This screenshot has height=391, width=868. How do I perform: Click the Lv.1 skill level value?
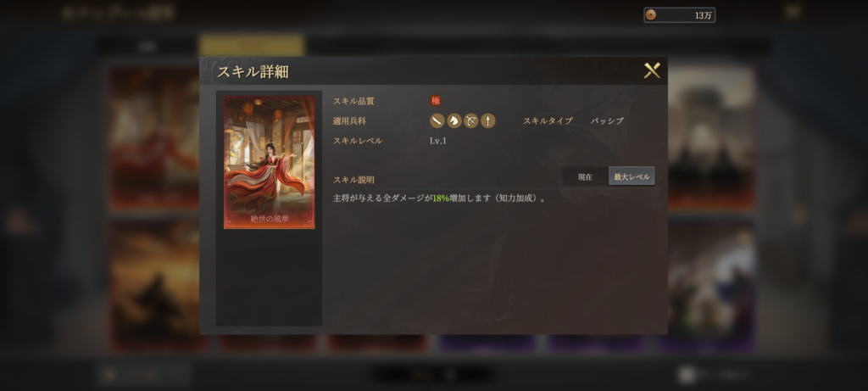438,141
